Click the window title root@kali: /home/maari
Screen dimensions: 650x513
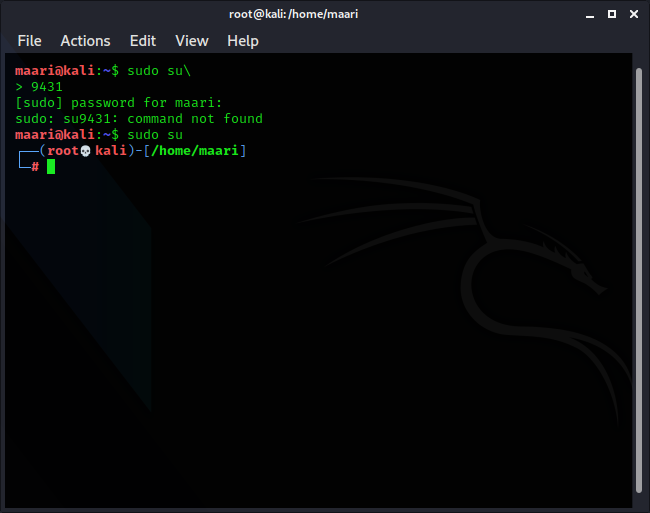tap(324, 14)
